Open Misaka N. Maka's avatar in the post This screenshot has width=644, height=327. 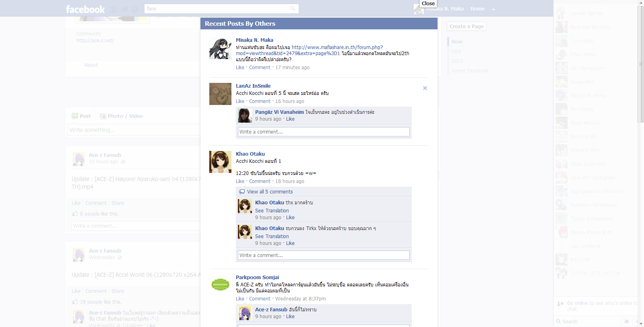pos(220,48)
